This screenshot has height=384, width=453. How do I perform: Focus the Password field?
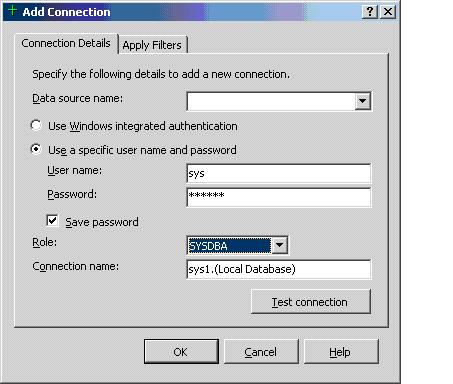[x=279, y=197]
